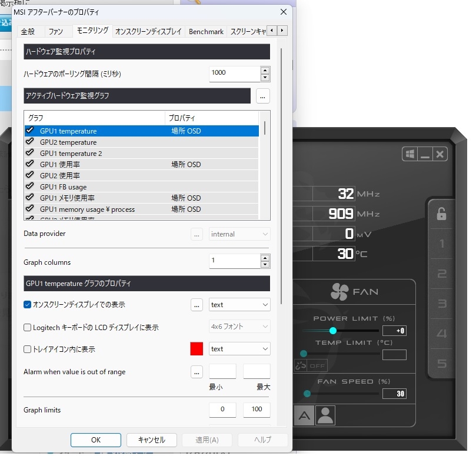
Task: Click the OK button
Action: [x=96, y=440]
